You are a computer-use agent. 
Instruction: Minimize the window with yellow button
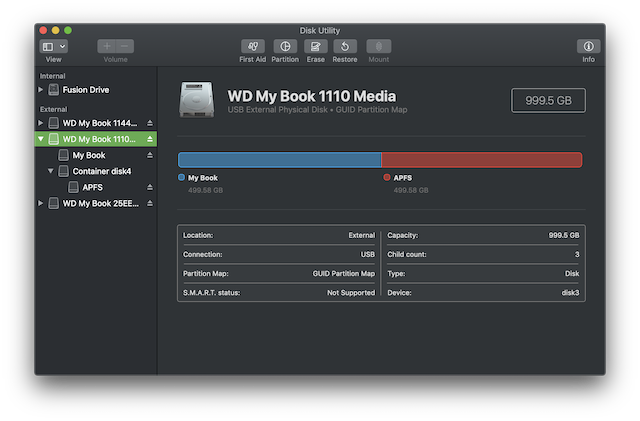click(x=56, y=30)
